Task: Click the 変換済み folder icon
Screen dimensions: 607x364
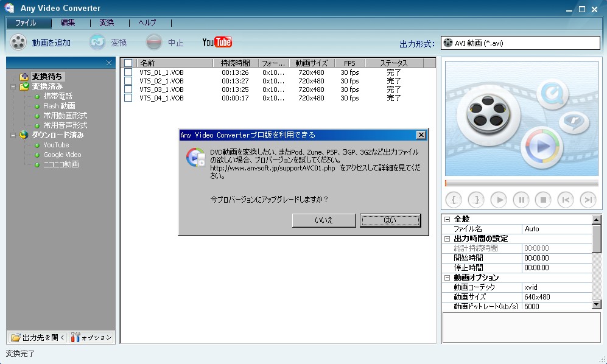Action: tap(24, 86)
